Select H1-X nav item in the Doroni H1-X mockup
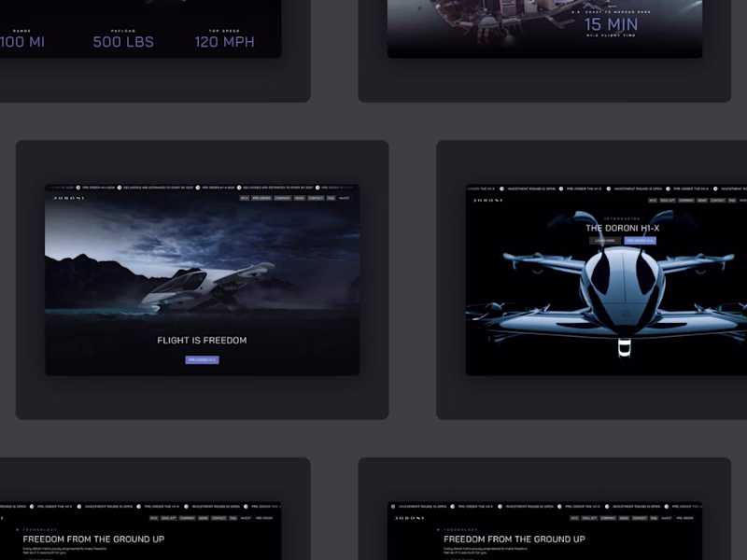The height and width of the screenshot is (560, 747). (x=653, y=201)
